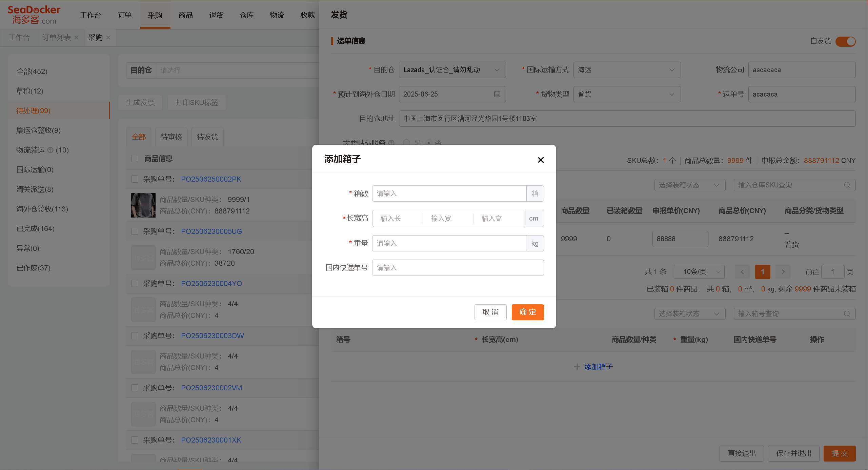Open the 工作台 top menu

(90, 15)
